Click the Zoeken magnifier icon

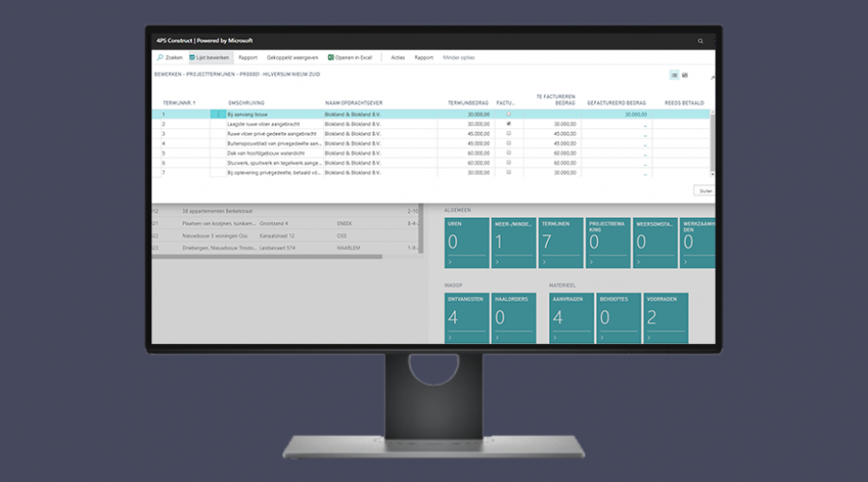click(x=160, y=57)
